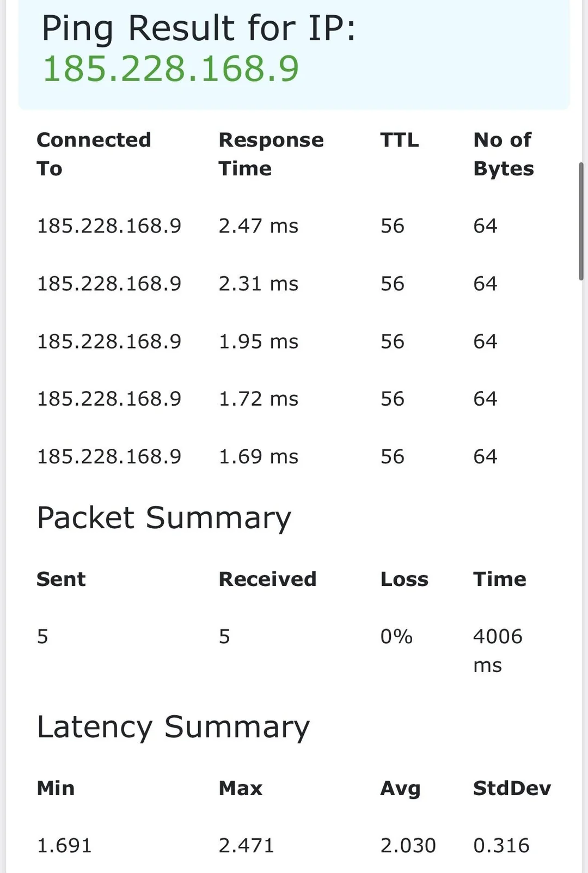Click the Packet Summary section heading

pyautogui.click(x=164, y=518)
